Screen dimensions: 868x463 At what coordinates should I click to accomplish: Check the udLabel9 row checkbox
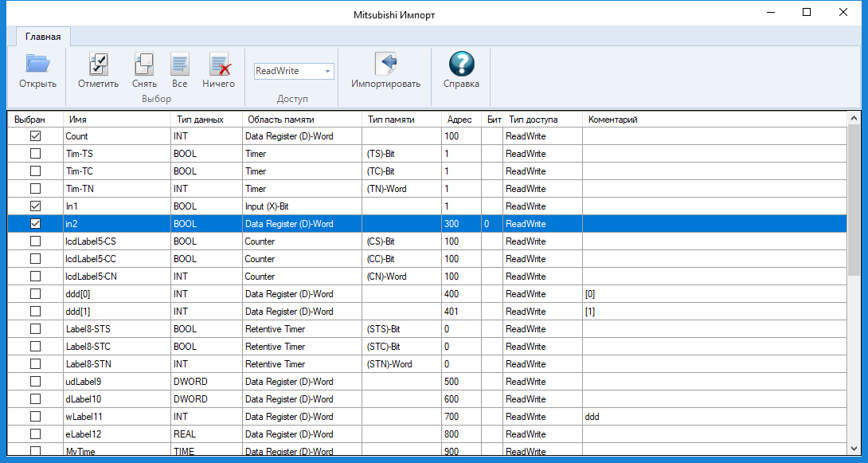35,382
